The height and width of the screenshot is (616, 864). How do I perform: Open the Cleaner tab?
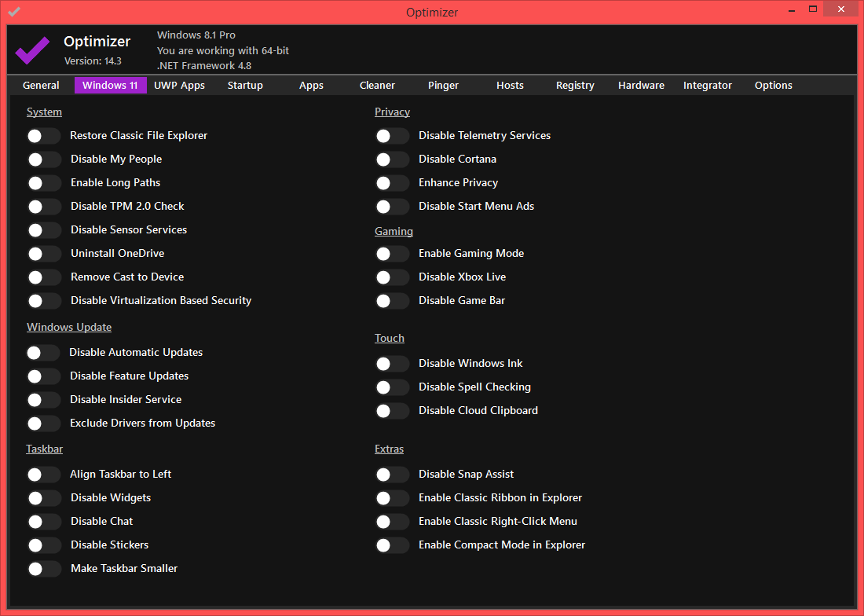(377, 86)
